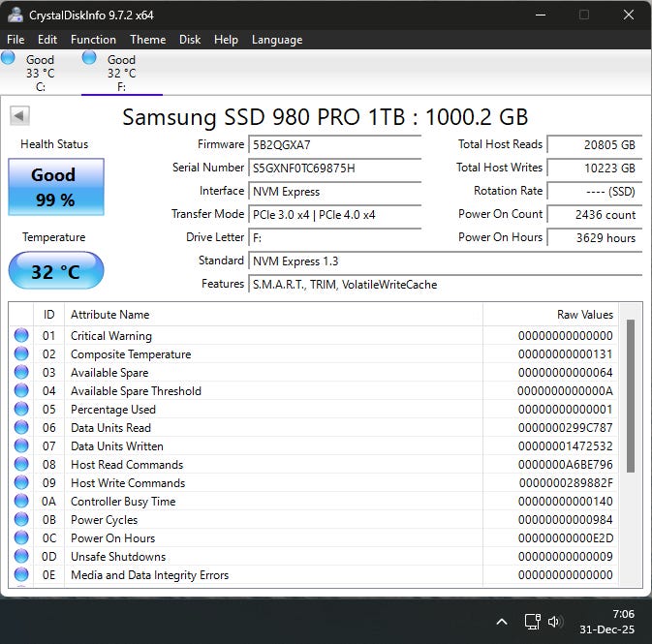This screenshot has height=644, width=652.
Task: Click the status orb for Unsafe Shutdowns
Action: 21,557
